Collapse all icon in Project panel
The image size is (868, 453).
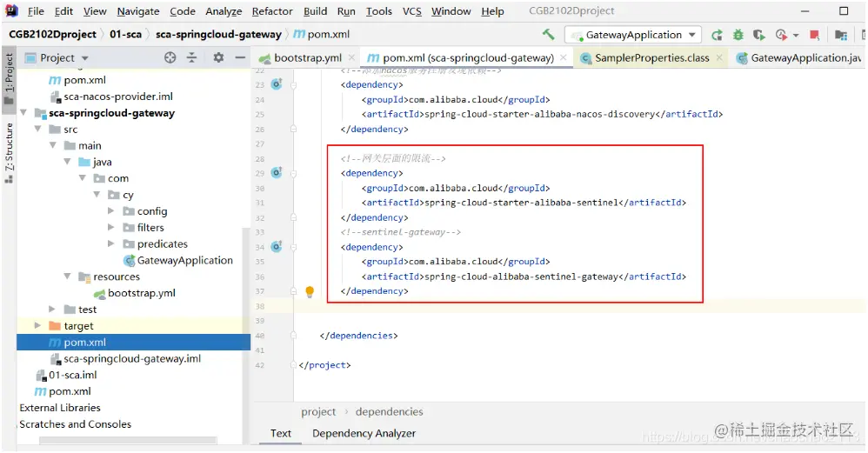click(x=191, y=57)
